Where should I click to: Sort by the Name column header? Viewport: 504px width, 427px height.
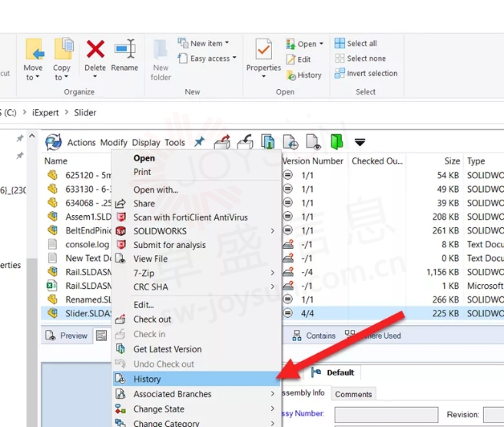point(56,161)
